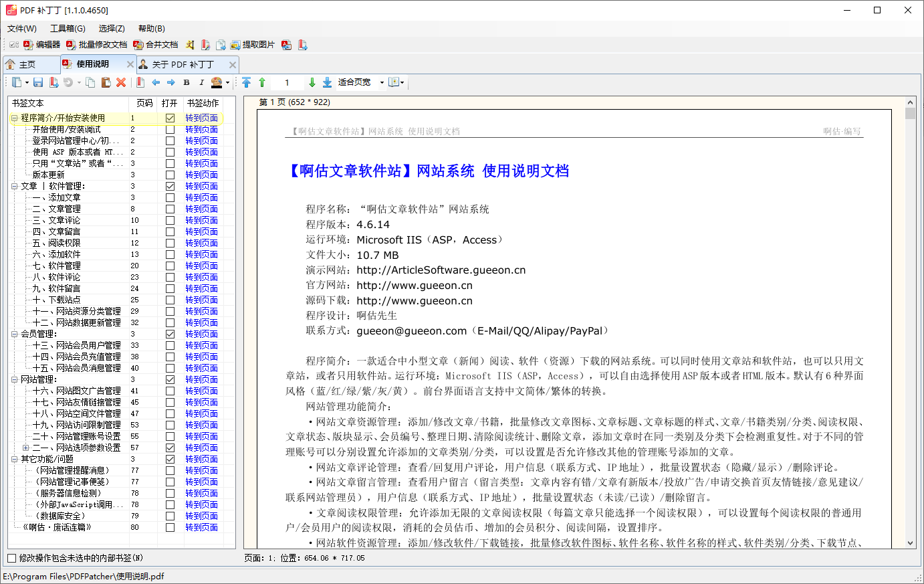
Task: Go to first page with top arrow
Action: click(247, 82)
